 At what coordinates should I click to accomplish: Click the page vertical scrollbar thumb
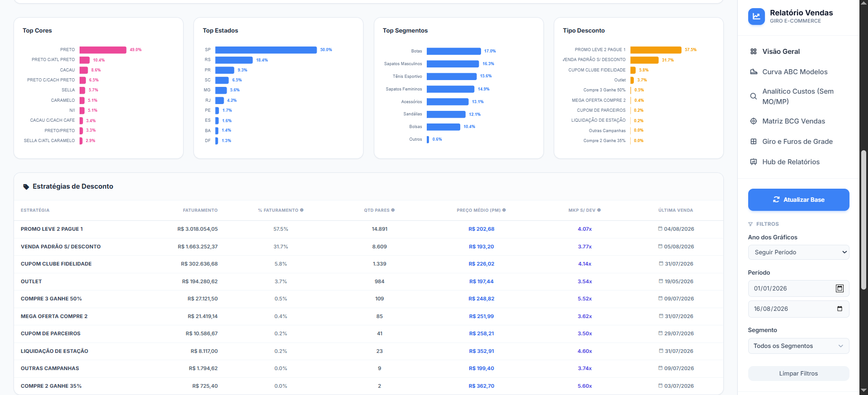point(863,219)
